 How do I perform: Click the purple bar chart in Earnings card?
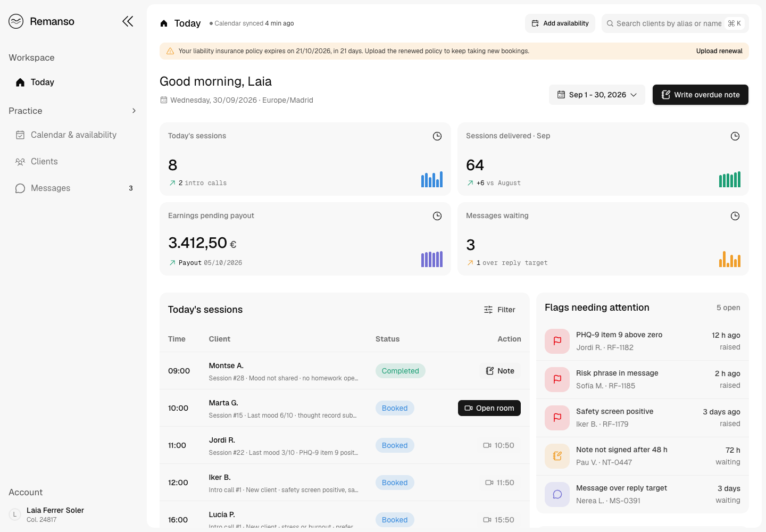pos(432,259)
